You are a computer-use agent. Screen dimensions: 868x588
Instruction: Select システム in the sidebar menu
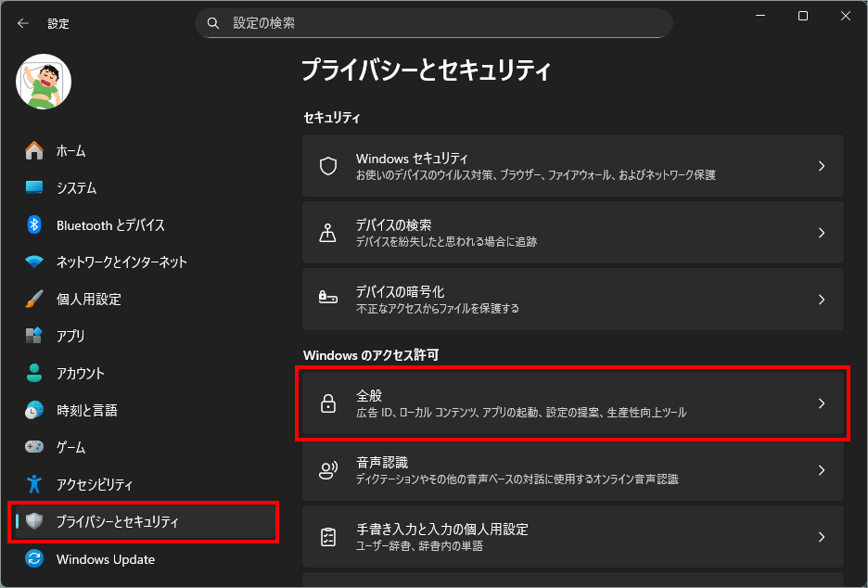76,187
